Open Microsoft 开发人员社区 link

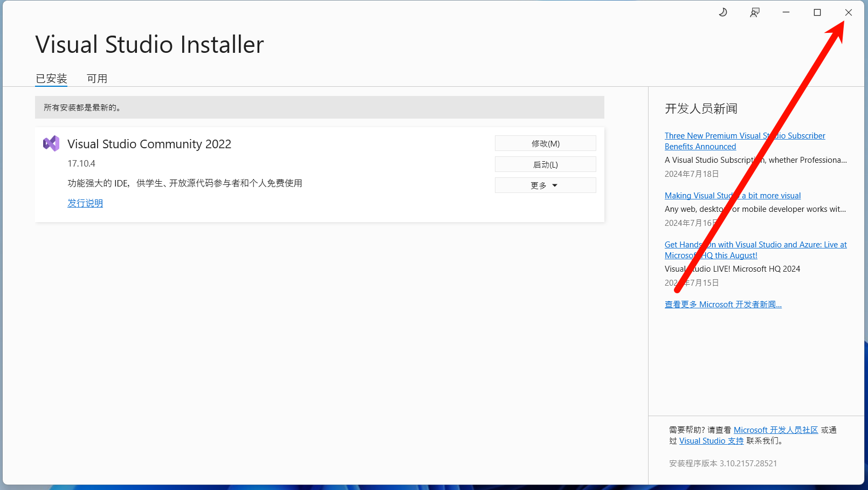(776, 430)
